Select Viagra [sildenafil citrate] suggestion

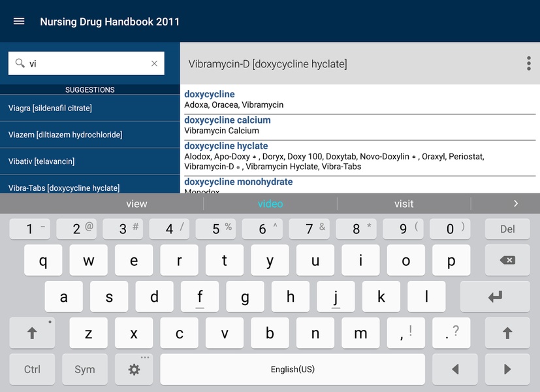[x=90, y=108]
